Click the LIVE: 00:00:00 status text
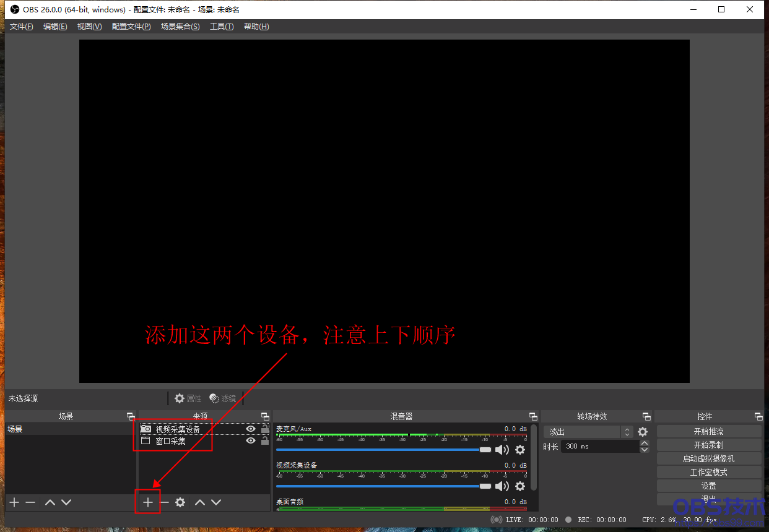The height and width of the screenshot is (532, 769). pos(532,520)
